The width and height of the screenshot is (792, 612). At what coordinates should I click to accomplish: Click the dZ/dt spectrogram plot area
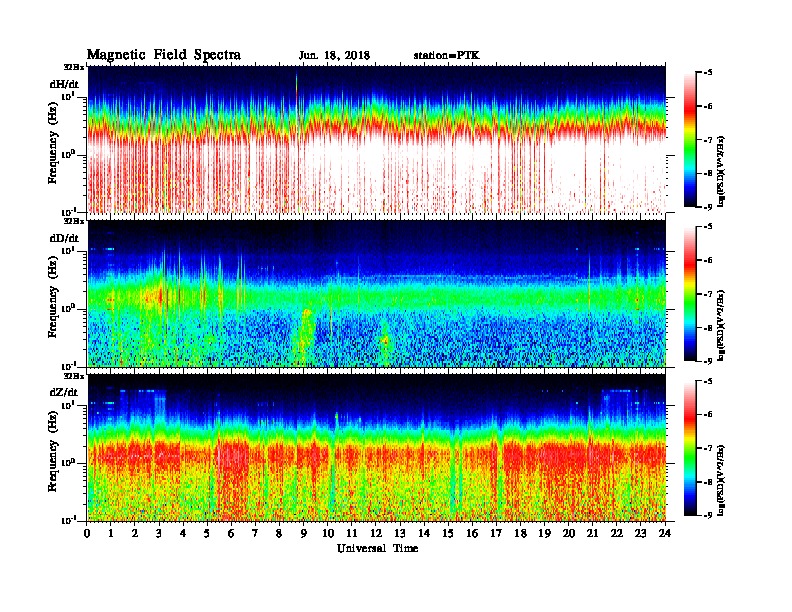point(377,448)
